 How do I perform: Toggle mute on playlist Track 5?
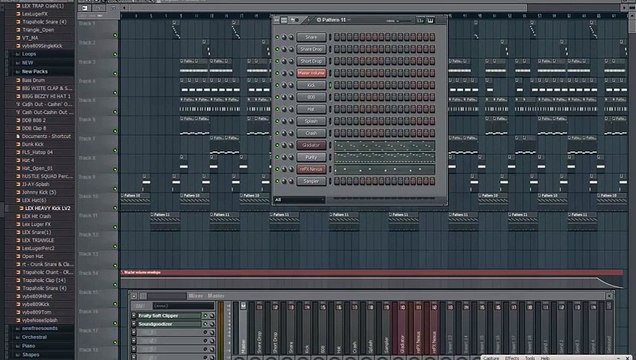(115, 112)
